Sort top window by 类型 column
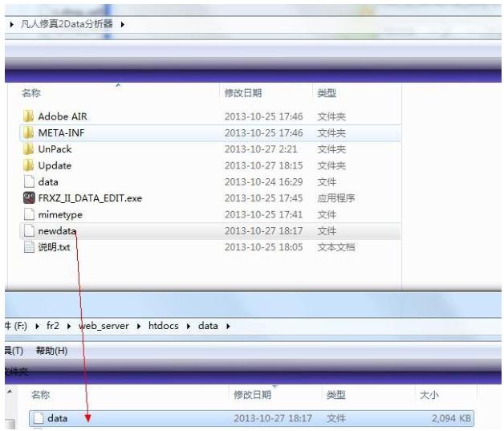This screenshot has height=431, width=504. (327, 93)
